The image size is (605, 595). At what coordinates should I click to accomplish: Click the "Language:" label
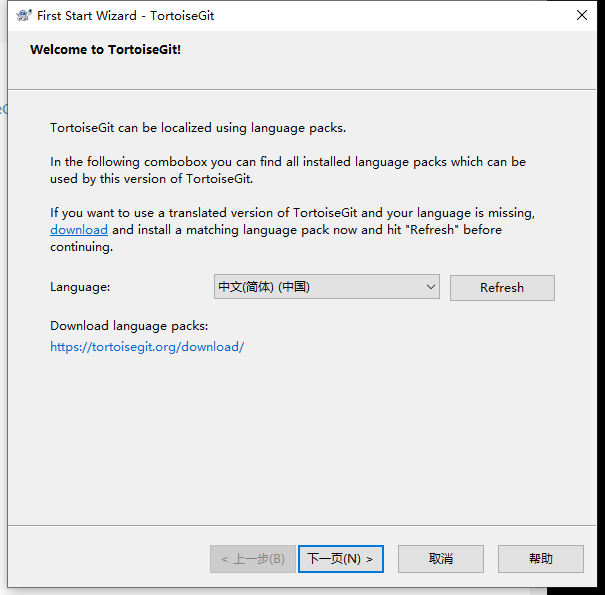pyautogui.click(x=80, y=287)
